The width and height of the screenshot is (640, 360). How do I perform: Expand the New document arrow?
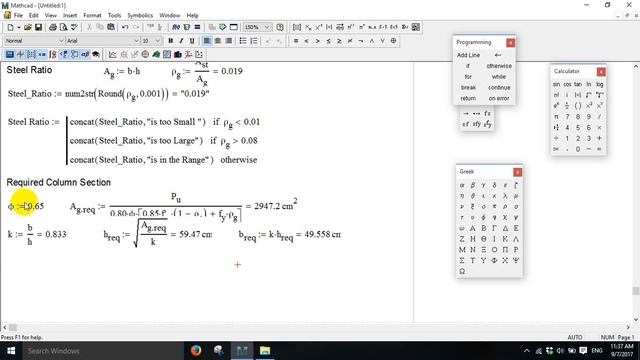coord(19,27)
